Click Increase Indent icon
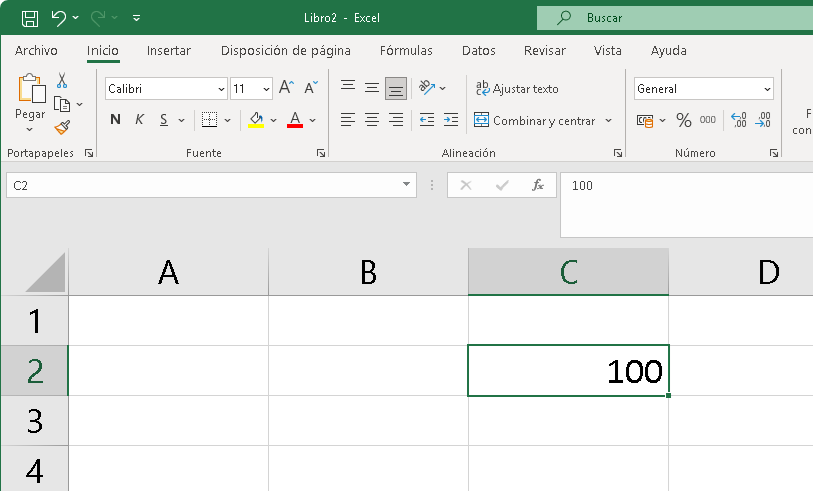This screenshot has width=813, height=491. (451, 120)
